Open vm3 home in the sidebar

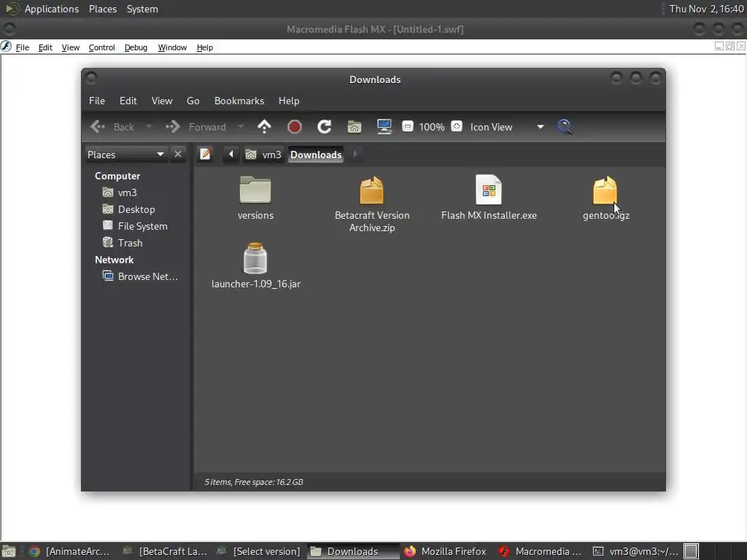pyautogui.click(x=127, y=192)
